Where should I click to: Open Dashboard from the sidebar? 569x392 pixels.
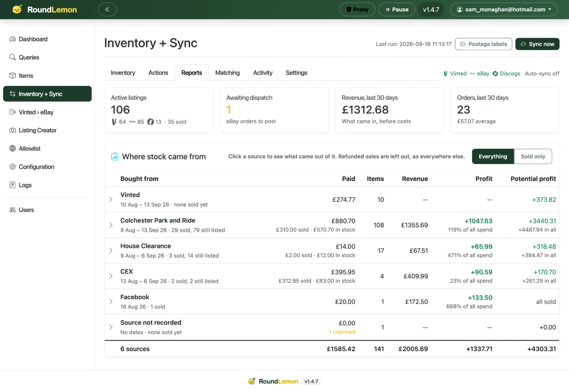(47, 39)
